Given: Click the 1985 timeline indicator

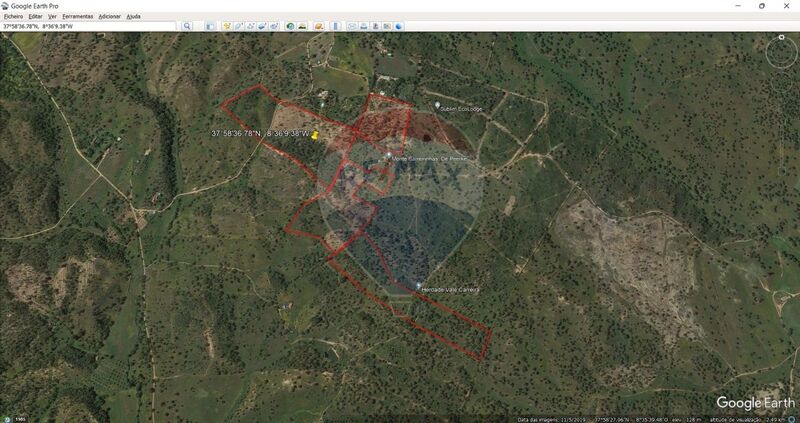Looking at the screenshot, I should [x=20, y=419].
